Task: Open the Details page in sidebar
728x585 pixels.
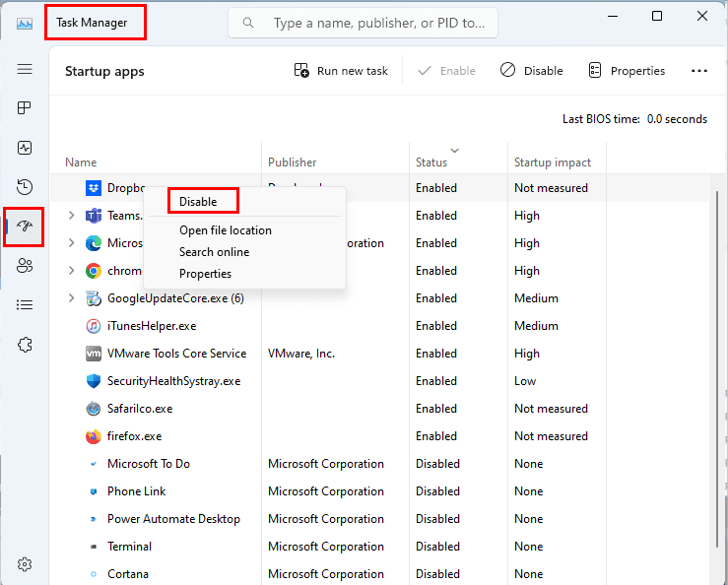Action: 25,305
